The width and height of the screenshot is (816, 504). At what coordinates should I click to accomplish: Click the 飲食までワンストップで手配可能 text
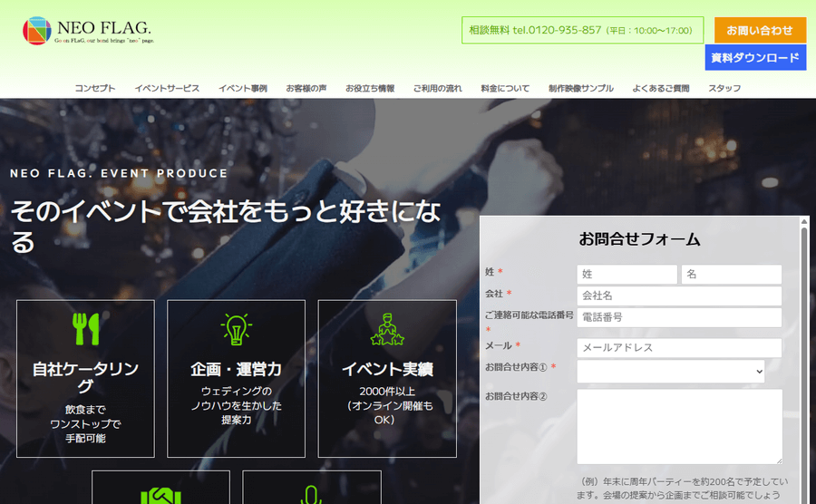coord(85,424)
